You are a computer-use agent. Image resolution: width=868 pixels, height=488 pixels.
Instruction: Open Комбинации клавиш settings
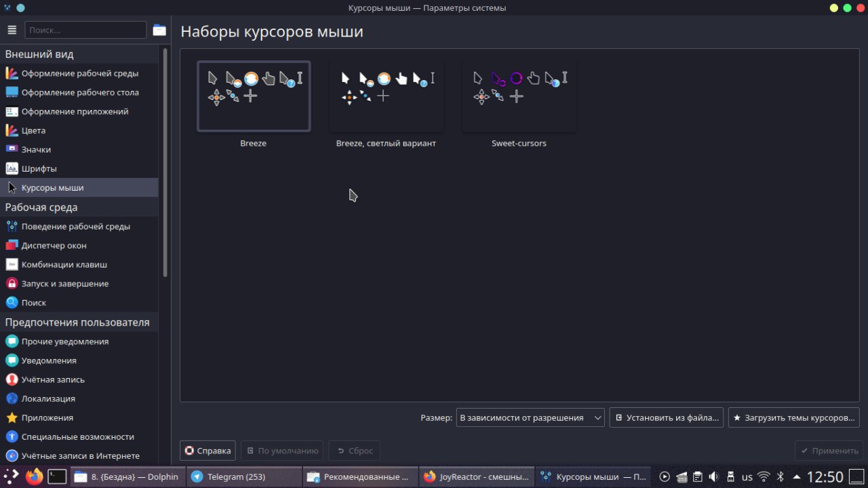79,265
